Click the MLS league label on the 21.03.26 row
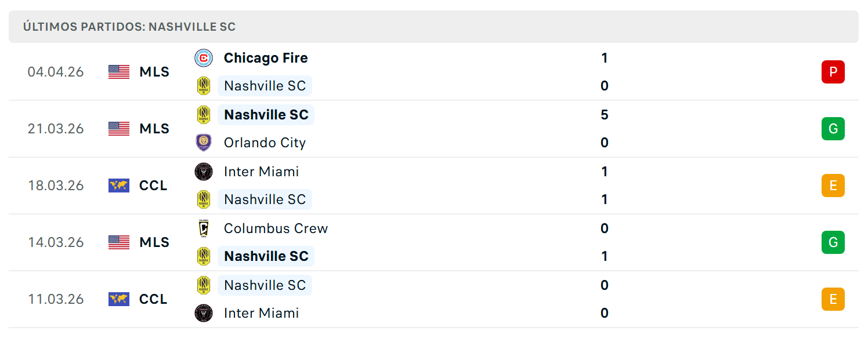 point(154,129)
